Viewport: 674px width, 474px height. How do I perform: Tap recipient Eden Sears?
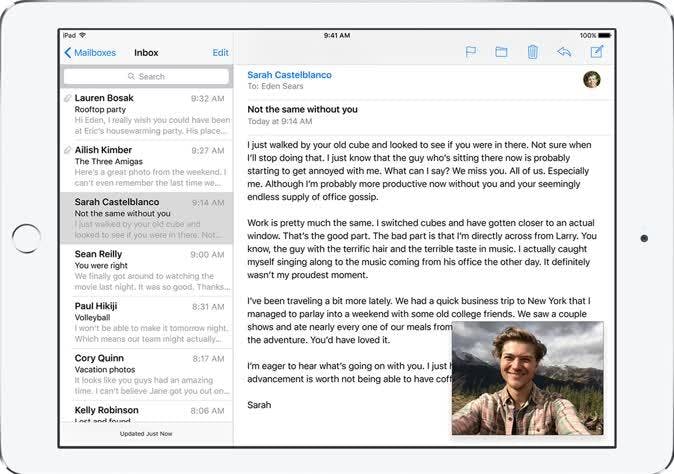click(x=282, y=86)
